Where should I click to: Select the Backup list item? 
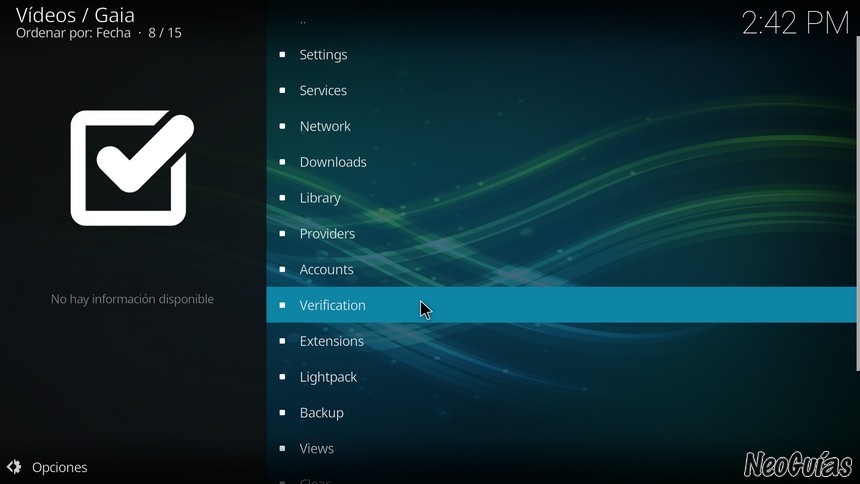[561, 413]
